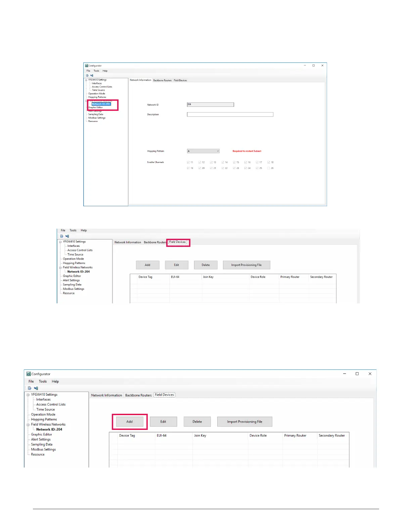Screen dimensions: 411x532
Task: Click Configurator app icon in top window title
Action: 87,65
